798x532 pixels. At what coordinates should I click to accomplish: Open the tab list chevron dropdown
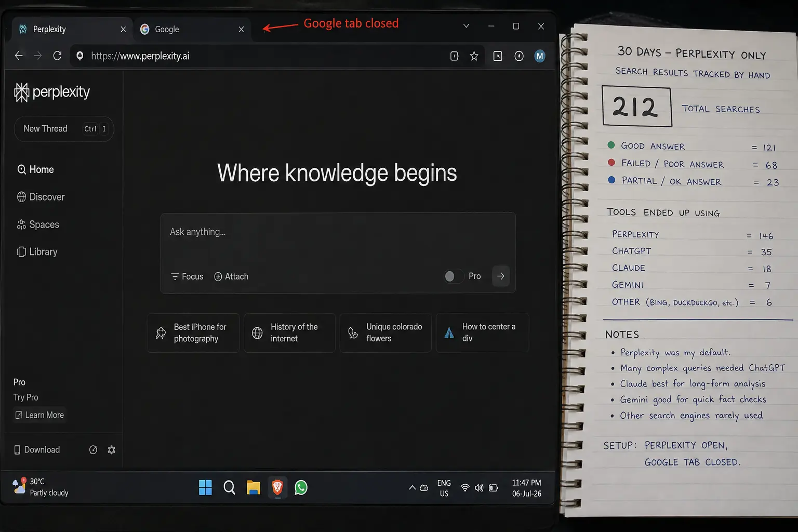coord(466,26)
